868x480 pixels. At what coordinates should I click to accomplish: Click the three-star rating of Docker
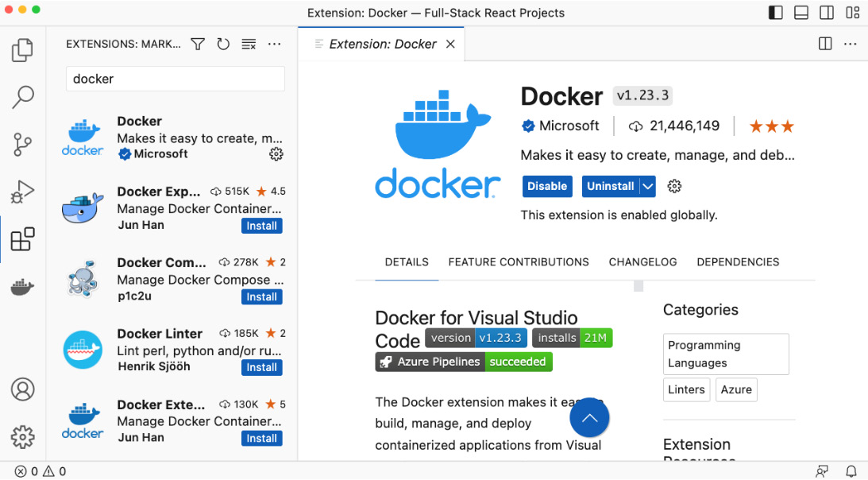tap(772, 126)
